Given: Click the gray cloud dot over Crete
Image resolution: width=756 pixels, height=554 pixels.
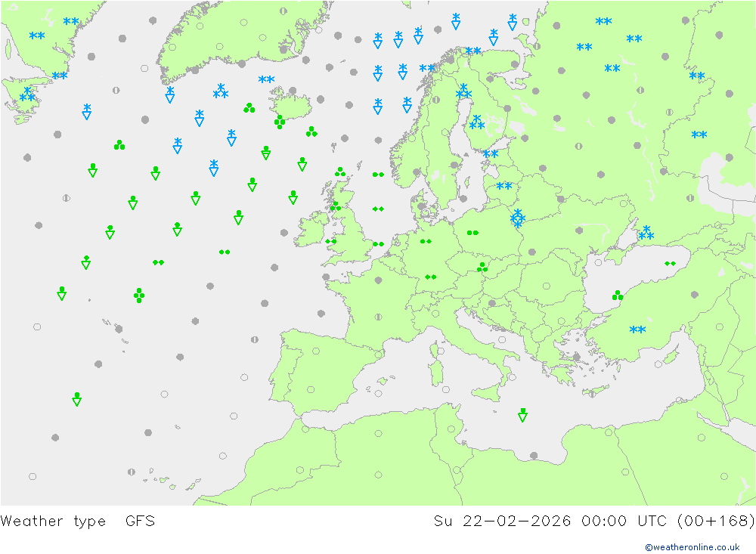Looking at the screenshot, I should coord(592,394).
